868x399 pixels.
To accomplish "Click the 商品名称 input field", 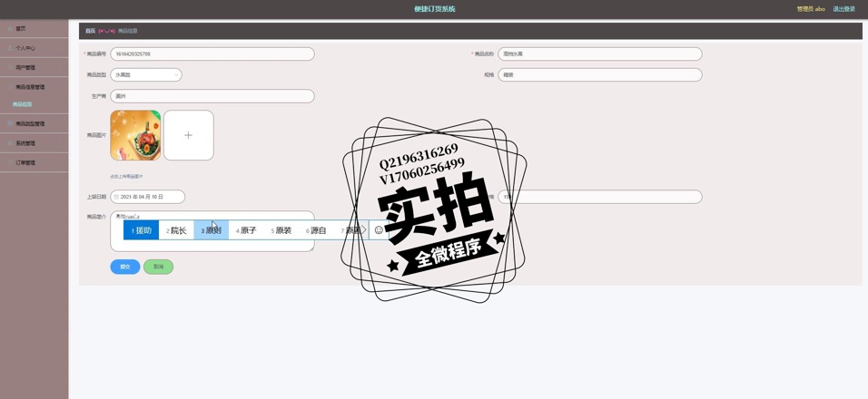I will pyautogui.click(x=599, y=54).
